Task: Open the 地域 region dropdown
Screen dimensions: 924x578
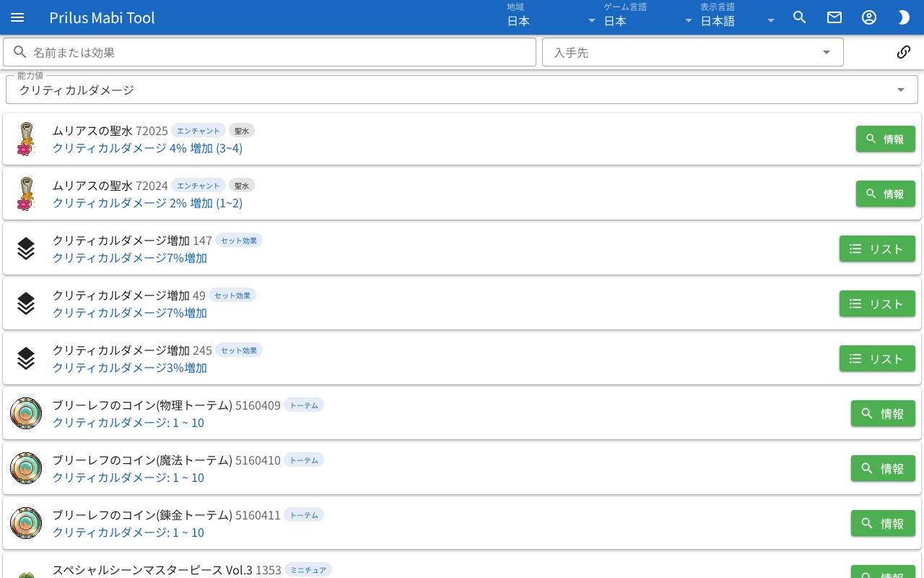Action: tap(552, 17)
